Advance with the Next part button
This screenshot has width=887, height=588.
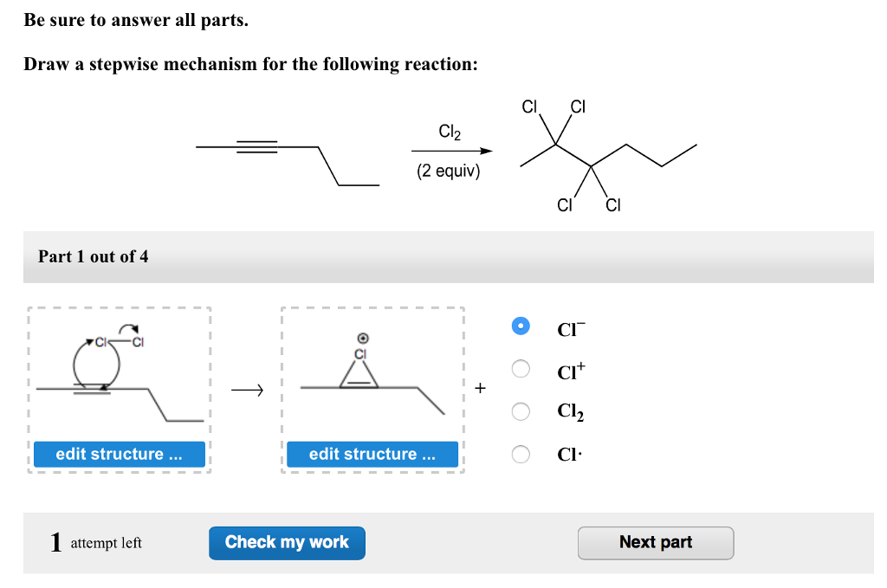(656, 543)
